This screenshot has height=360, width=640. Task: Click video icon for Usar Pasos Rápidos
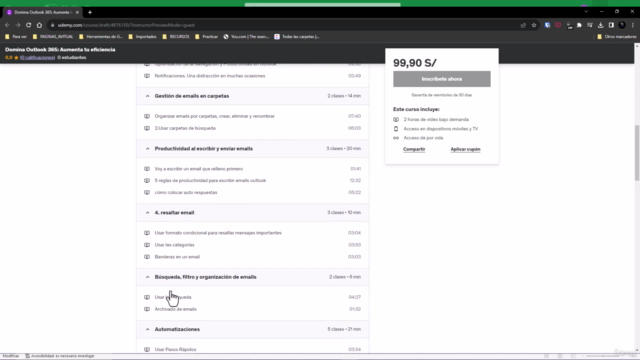(147, 350)
